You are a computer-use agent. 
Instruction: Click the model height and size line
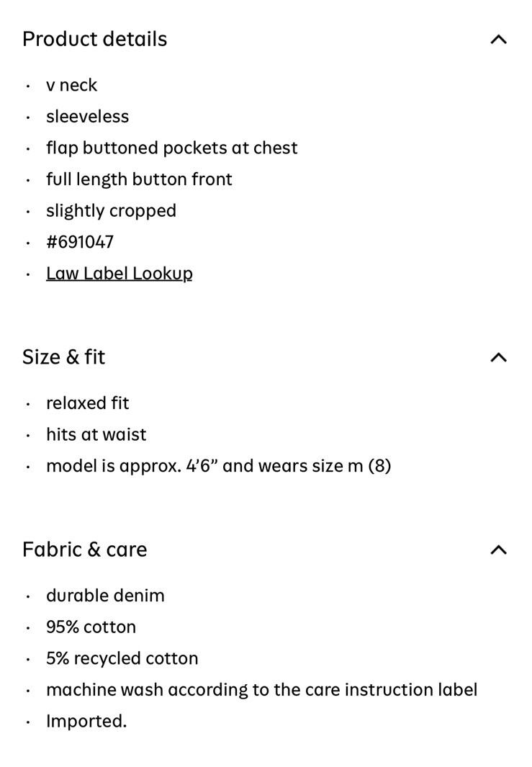pyautogui.click(x=219, y=466)
